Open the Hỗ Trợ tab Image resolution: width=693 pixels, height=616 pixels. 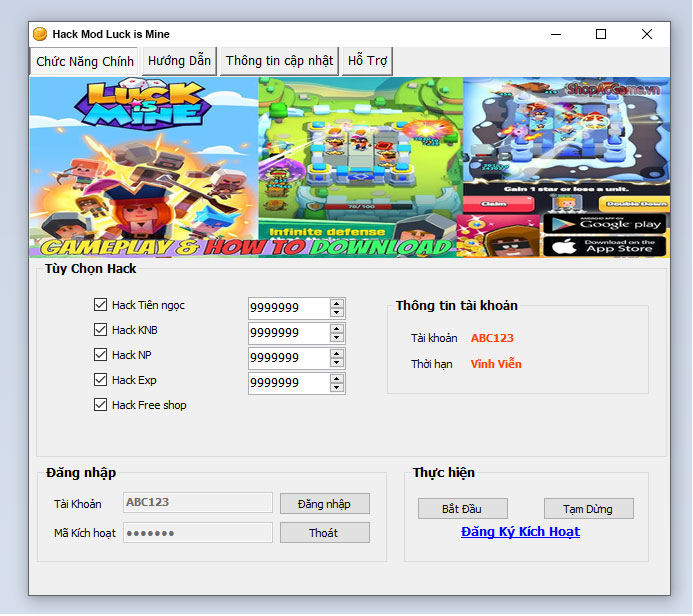(x=367, y=61)
